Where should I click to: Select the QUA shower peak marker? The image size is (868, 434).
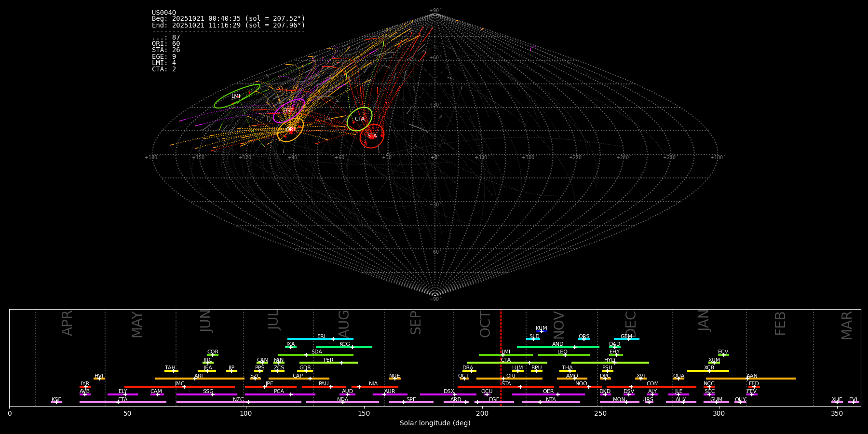click(x=678, y=379)
